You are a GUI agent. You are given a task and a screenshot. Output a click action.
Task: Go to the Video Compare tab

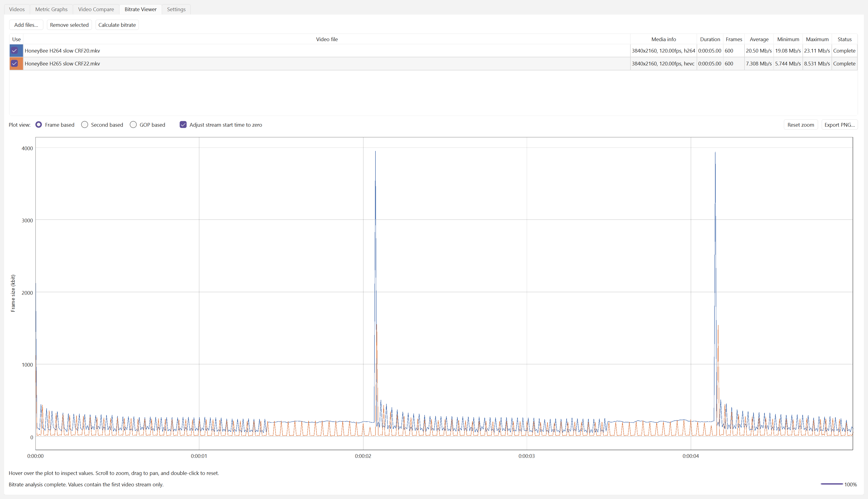pyautogui.click(x=96, y=9)
